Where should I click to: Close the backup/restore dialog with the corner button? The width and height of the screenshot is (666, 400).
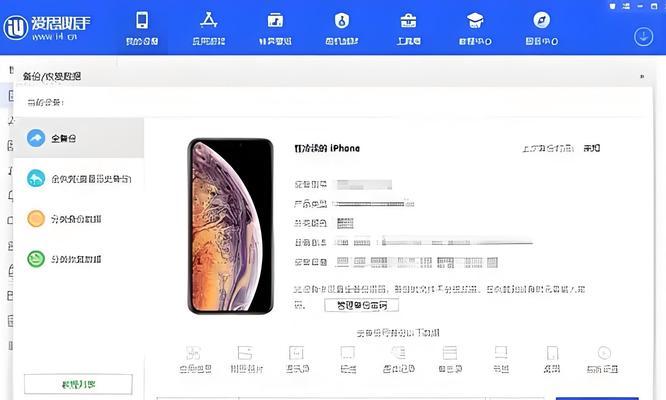click(x=642, y=76)
